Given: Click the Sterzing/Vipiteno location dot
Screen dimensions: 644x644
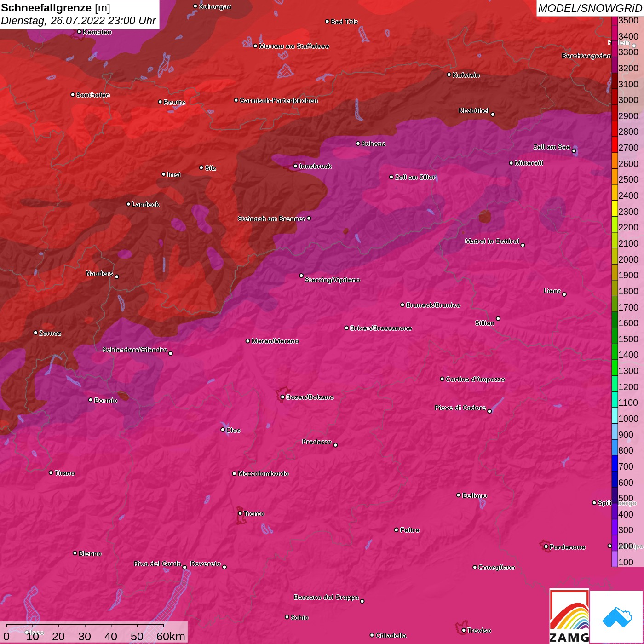Looking at the screenshot, I should (301, 276).
